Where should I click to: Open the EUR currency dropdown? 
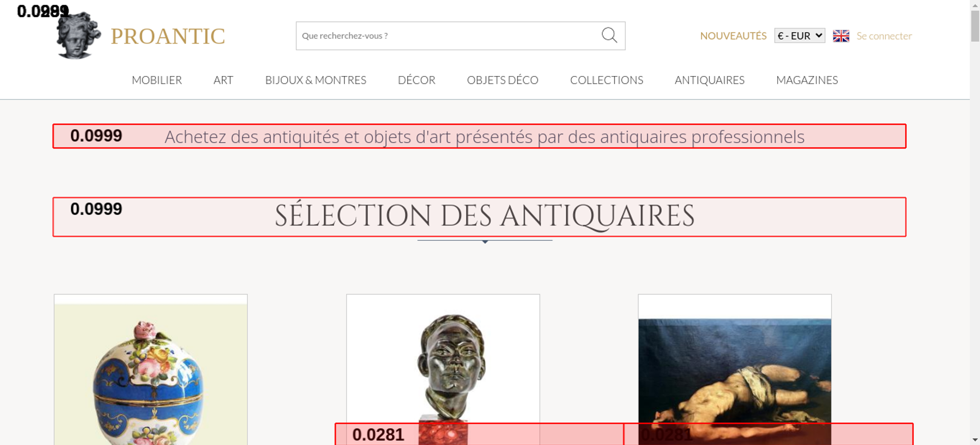799,36
